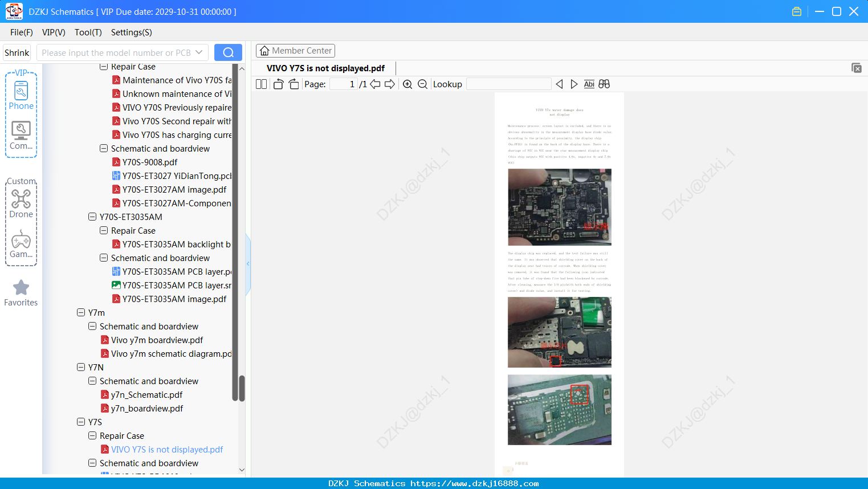Click the page number field
This screenshot has width=868, height=489.
[x=343, y=84]
